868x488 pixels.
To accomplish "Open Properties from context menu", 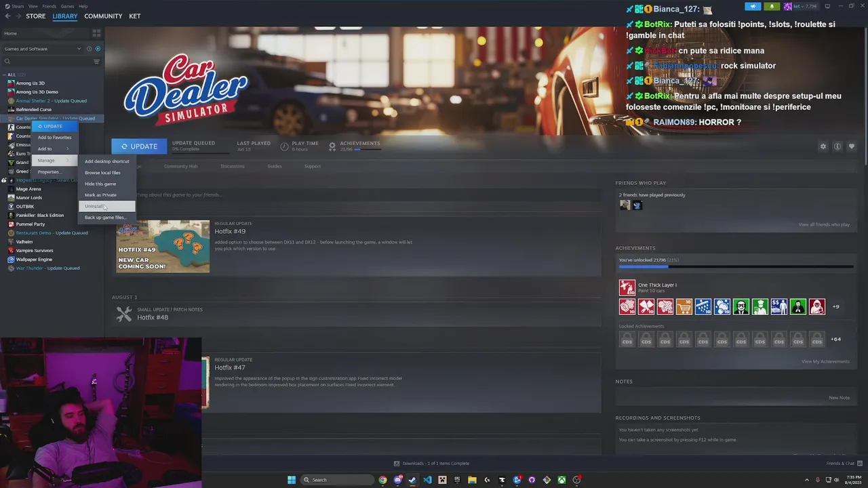I will [x=55, y=171].
